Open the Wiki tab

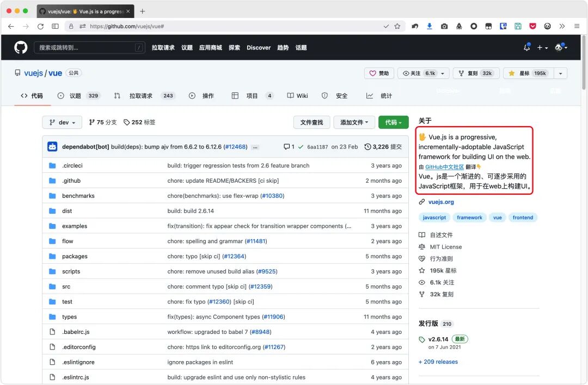pos(297,96)
